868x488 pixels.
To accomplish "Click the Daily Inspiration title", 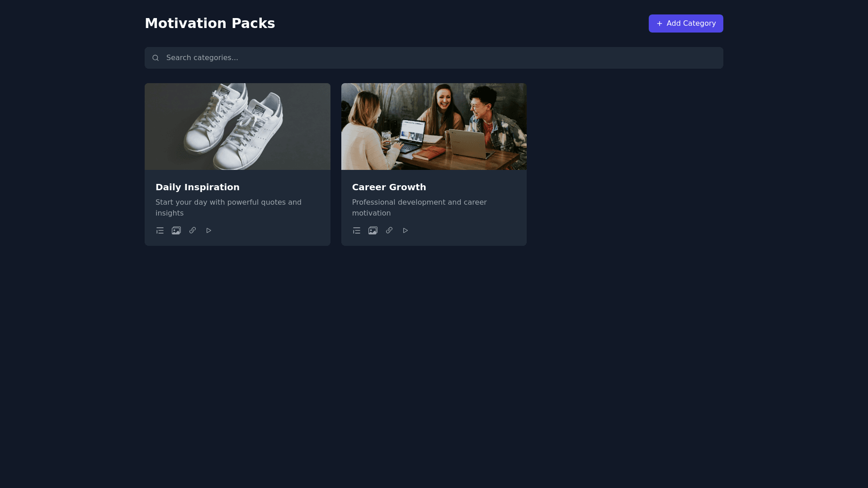I will coord(198,187).
